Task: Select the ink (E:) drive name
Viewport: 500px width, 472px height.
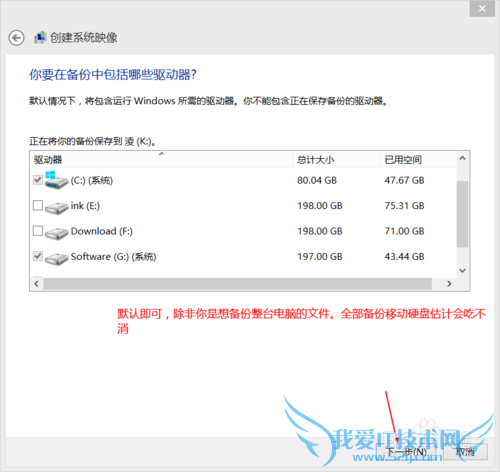Action: (x=85, y=206)
